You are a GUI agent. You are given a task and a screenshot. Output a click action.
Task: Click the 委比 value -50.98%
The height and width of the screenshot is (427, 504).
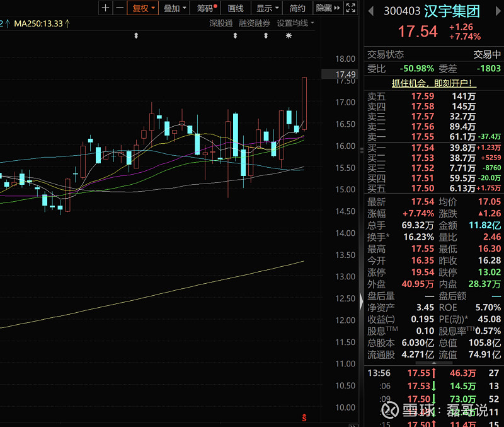point(416,69)
